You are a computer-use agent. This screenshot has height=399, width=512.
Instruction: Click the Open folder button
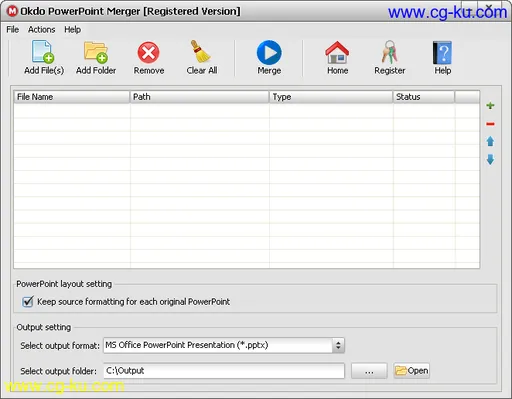411,371
